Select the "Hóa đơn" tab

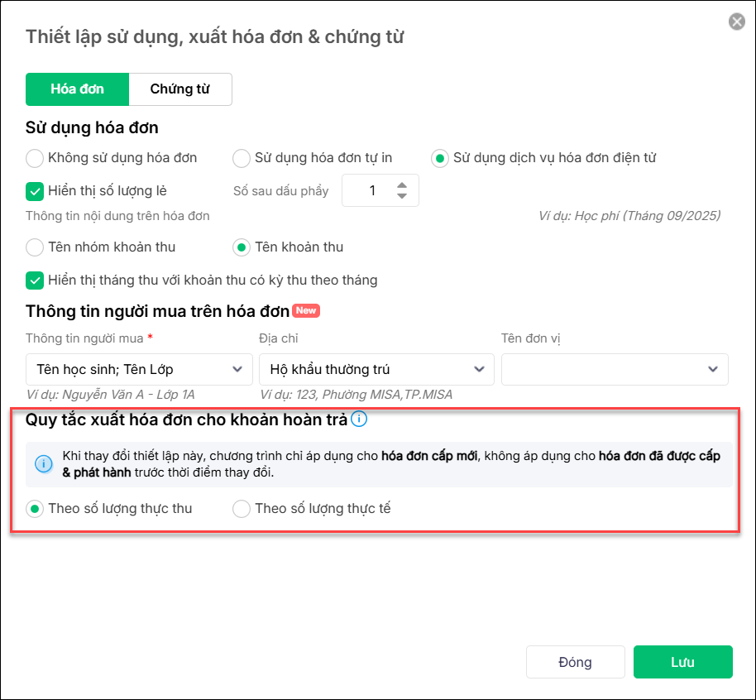click(x=77, y=89)
